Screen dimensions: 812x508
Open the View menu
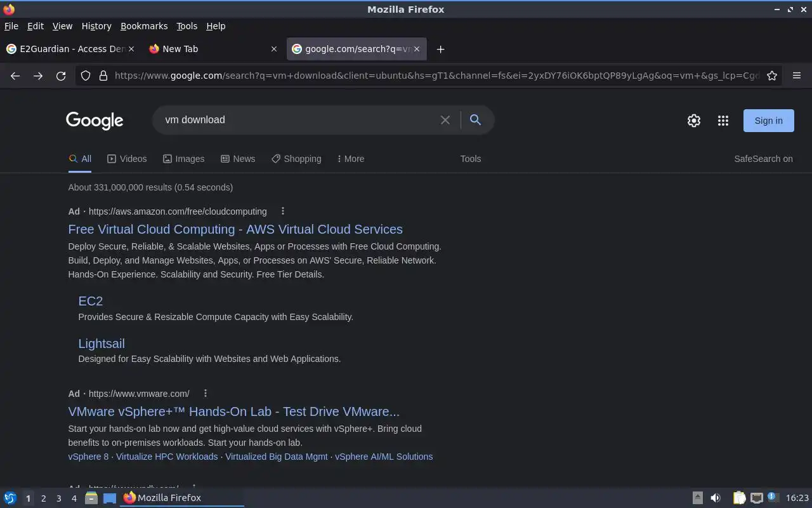click(x=62, y=26)
